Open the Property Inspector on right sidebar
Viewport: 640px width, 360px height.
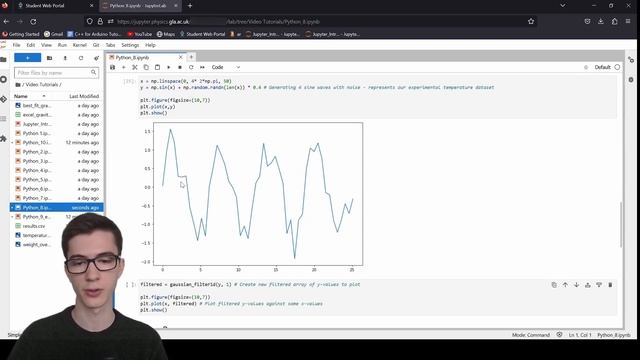[x=631, y=60]
